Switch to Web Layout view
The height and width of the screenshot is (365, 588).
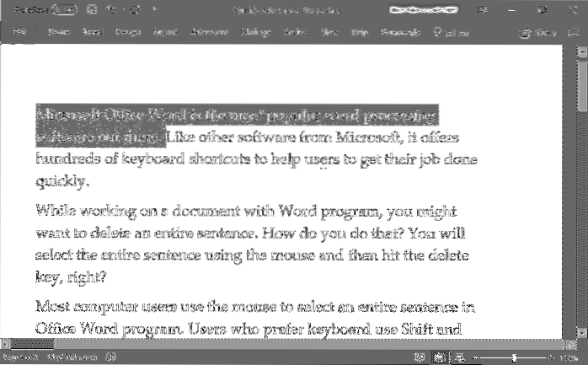coord(460,358)
